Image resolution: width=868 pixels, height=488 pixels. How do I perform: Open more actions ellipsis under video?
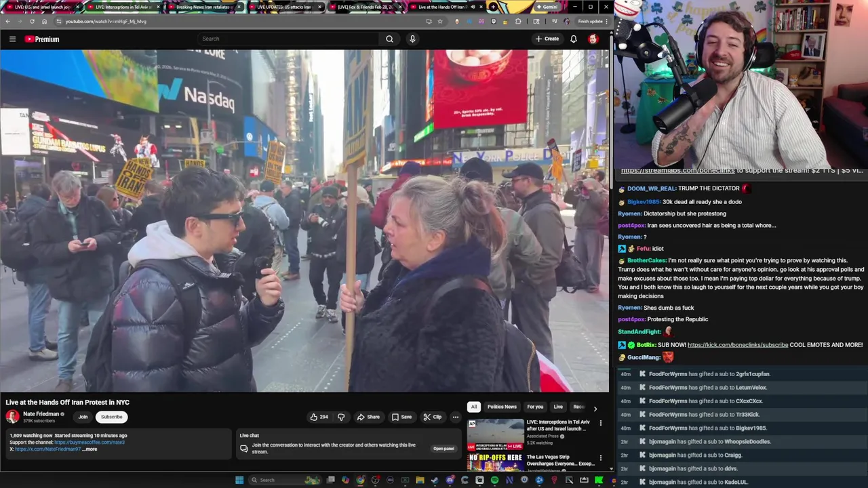point(456,417)
